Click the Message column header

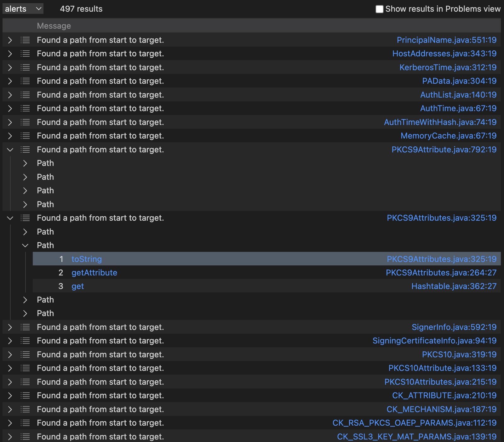(x=54, y=26)
